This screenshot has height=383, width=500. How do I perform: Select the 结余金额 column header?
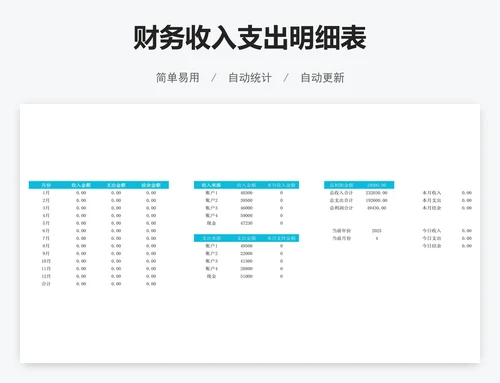click(151, 185)
